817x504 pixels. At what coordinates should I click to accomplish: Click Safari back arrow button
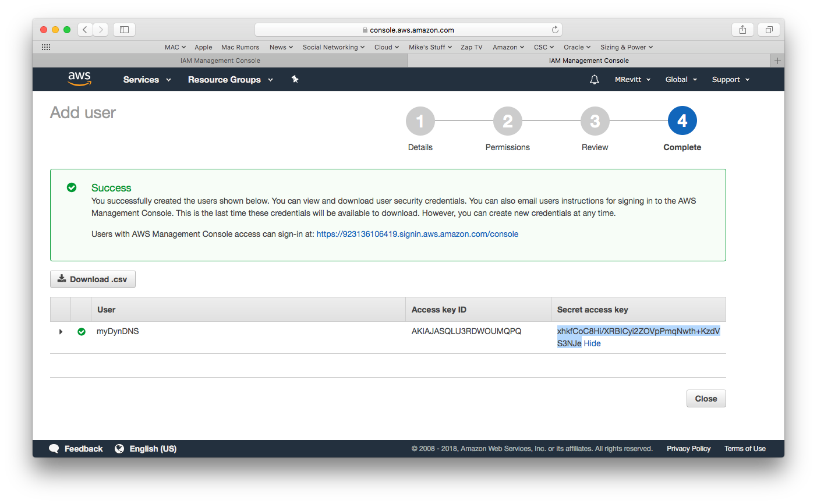point(85,30)
